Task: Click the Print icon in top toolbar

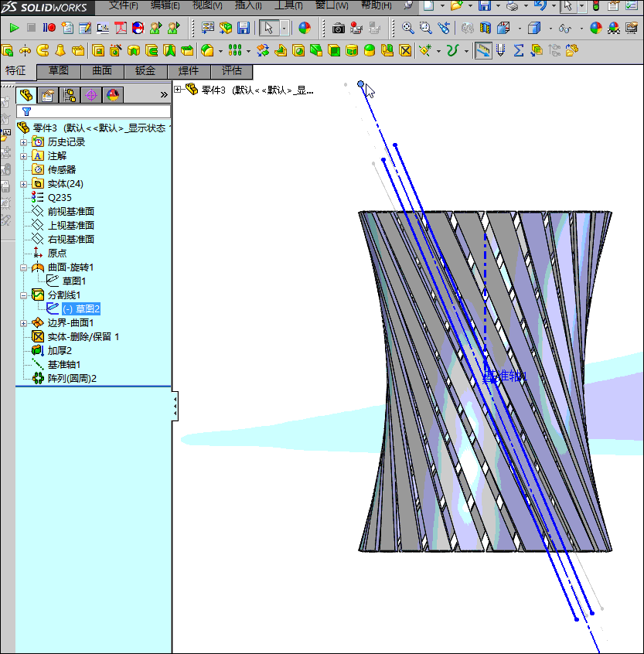Action: 513,5
